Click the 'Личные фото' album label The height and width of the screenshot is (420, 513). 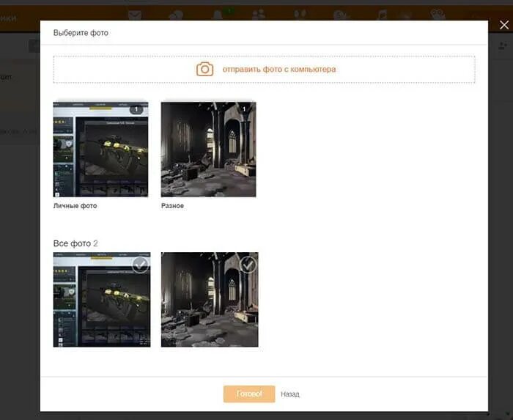tap(75, 206)
